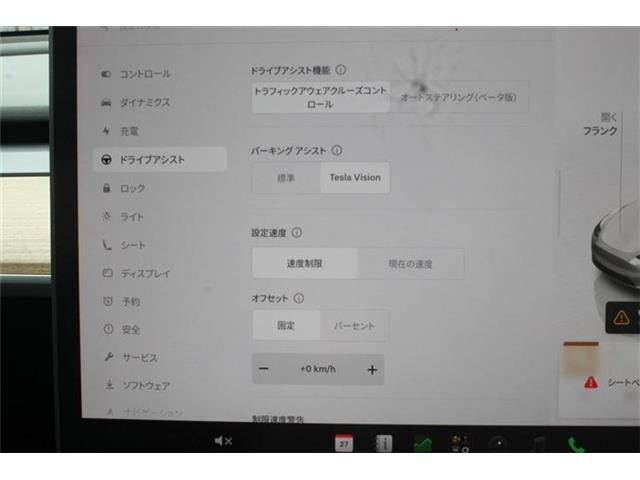
Task: Open the 充電 charging section
Action: click(129, 131)
